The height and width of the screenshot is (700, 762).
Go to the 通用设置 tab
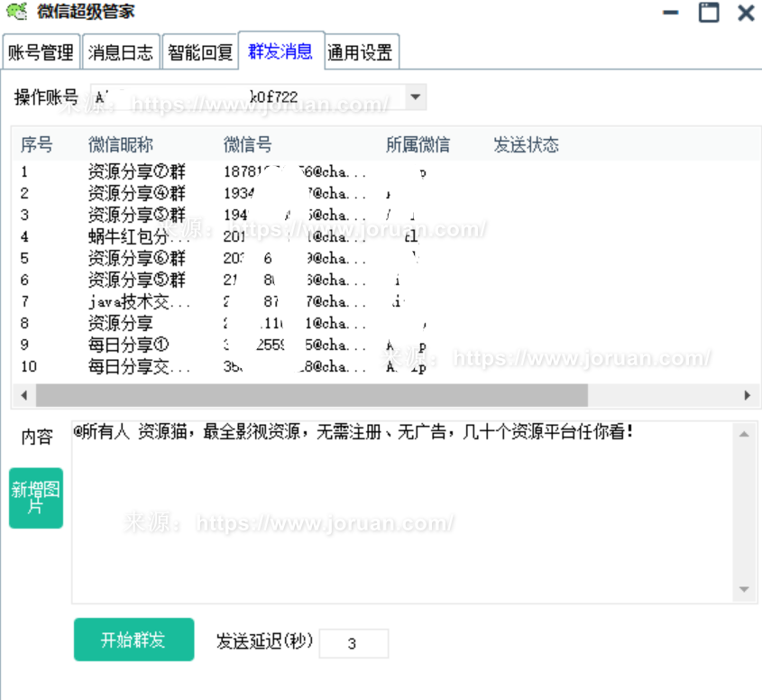pos(360,52)
